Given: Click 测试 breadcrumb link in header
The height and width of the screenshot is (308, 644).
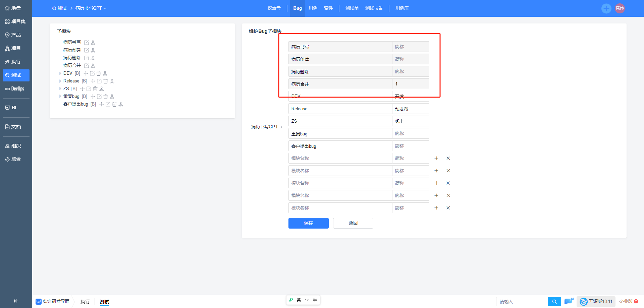Looking at the screenshot, I should click(60, 8).
